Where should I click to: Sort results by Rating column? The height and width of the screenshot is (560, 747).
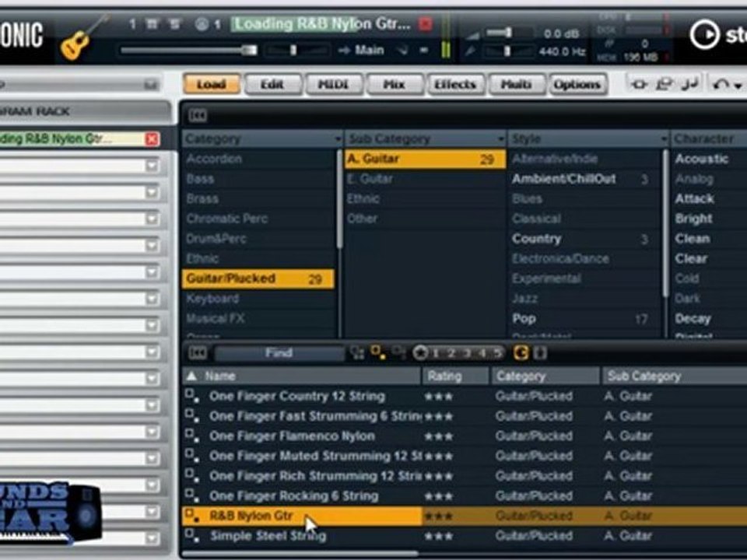pos(457,376)
